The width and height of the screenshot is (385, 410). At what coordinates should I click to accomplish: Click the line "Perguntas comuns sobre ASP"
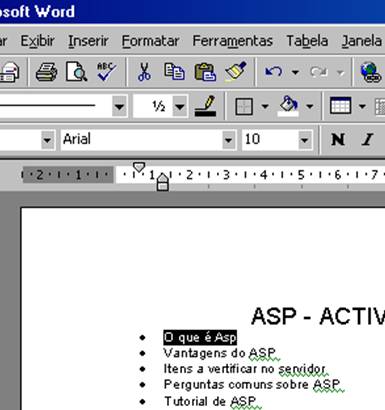[x=252, y=384]
